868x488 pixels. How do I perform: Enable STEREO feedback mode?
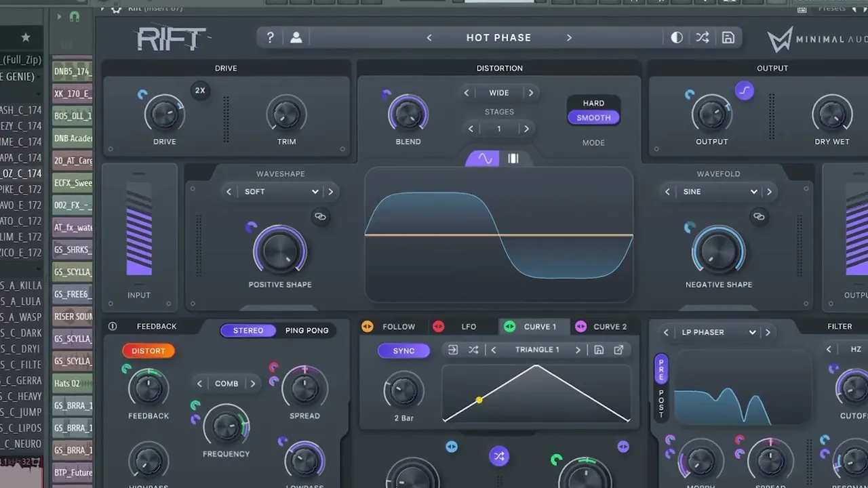click(248, 331)
